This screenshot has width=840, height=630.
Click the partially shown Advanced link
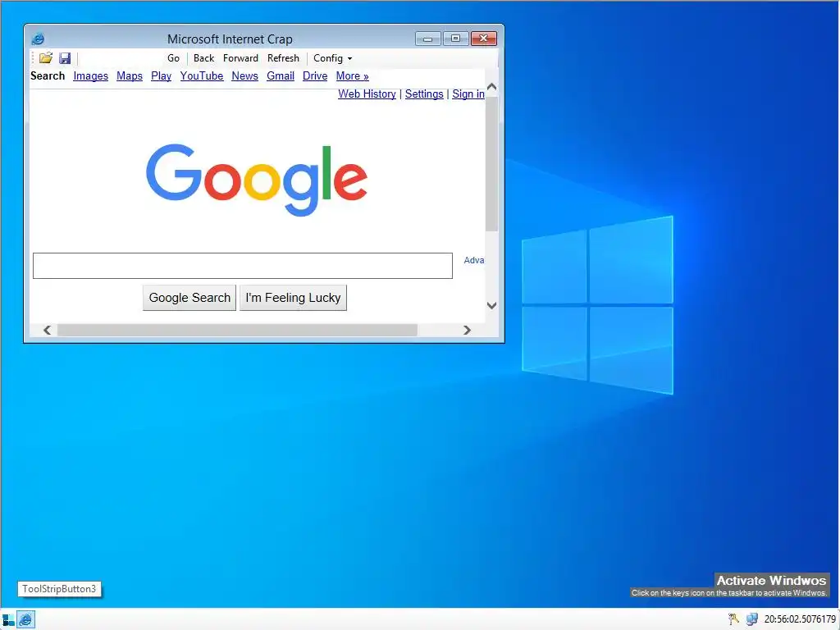tap(474, 260)
